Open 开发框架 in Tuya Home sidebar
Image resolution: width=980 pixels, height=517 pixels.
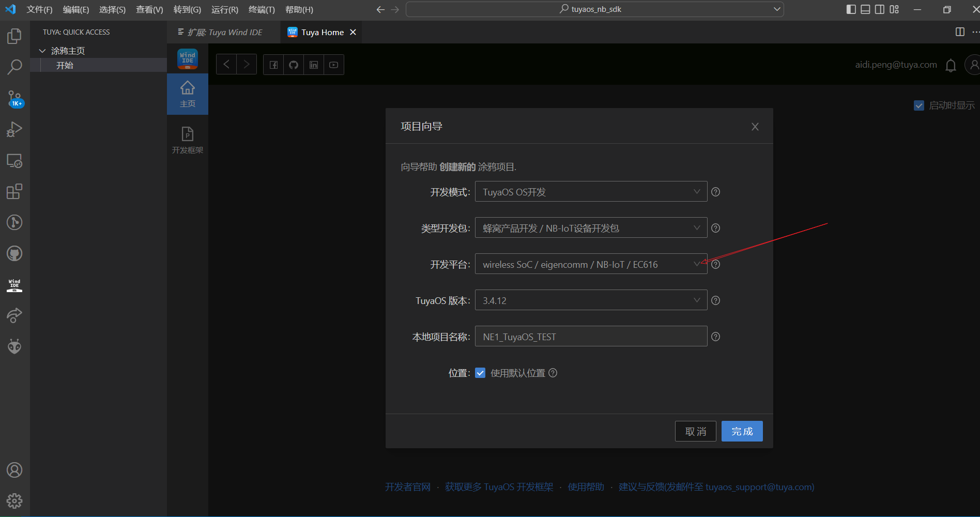188,140
